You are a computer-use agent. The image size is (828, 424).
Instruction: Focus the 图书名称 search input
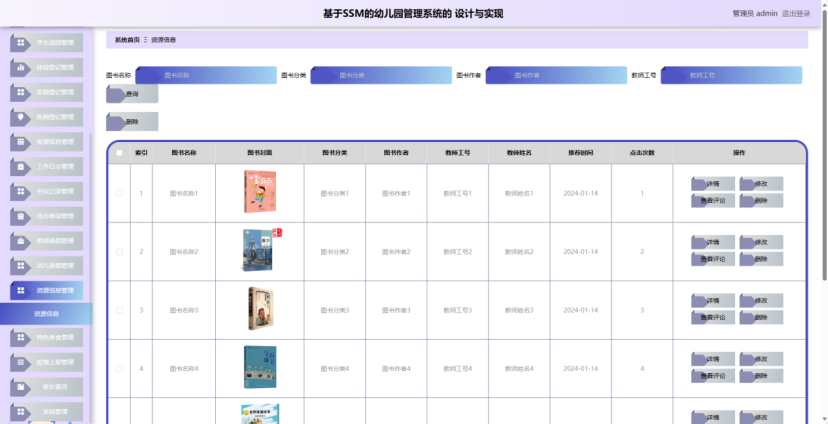pyautogui.click(x=206, y=76)
